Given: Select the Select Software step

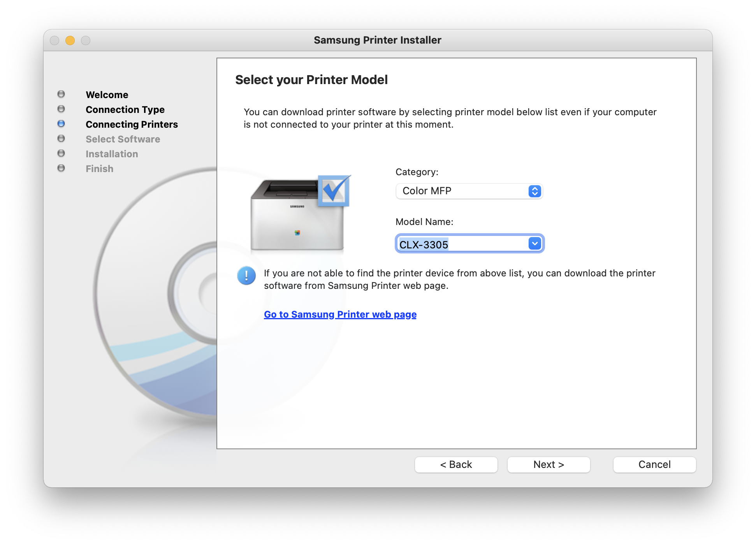Looking at the screenshot, I should pyautogui.click(x=123, y=139).
